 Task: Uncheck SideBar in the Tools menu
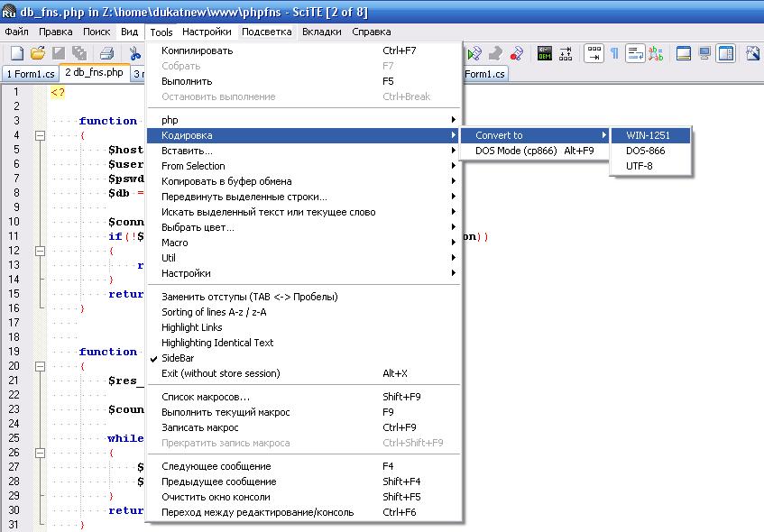click(x=305, y=358)
